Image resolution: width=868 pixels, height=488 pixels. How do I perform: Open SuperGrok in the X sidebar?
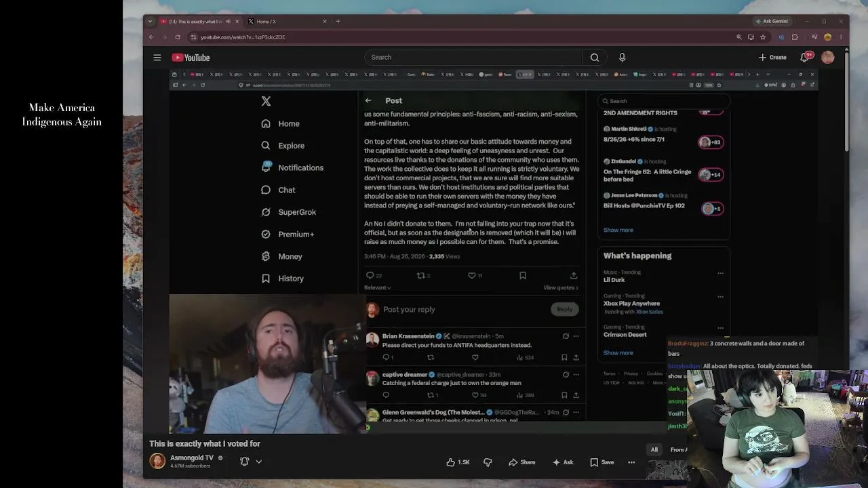coord(288,212)
